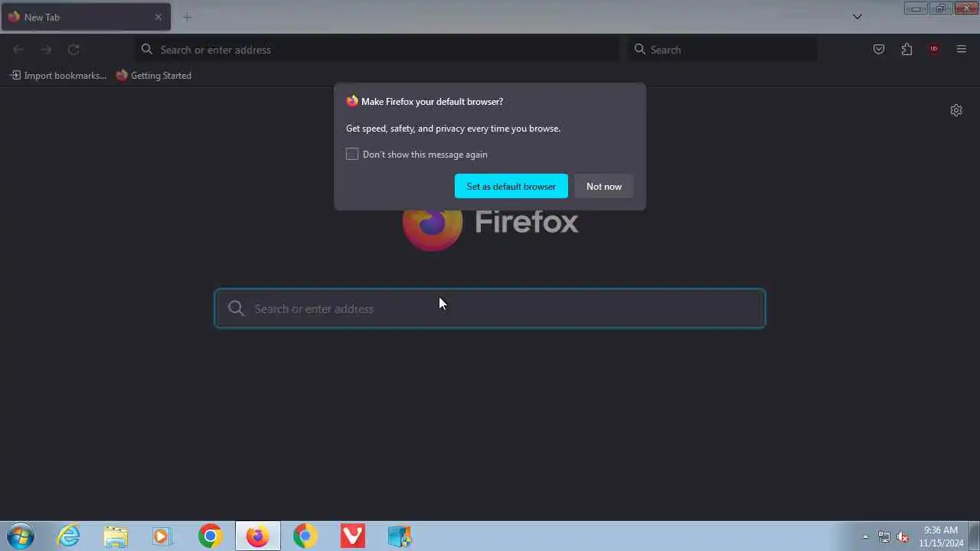Dismiss prompt with Not now
This screenshot has height=551, width=980.
coord(604,186)
